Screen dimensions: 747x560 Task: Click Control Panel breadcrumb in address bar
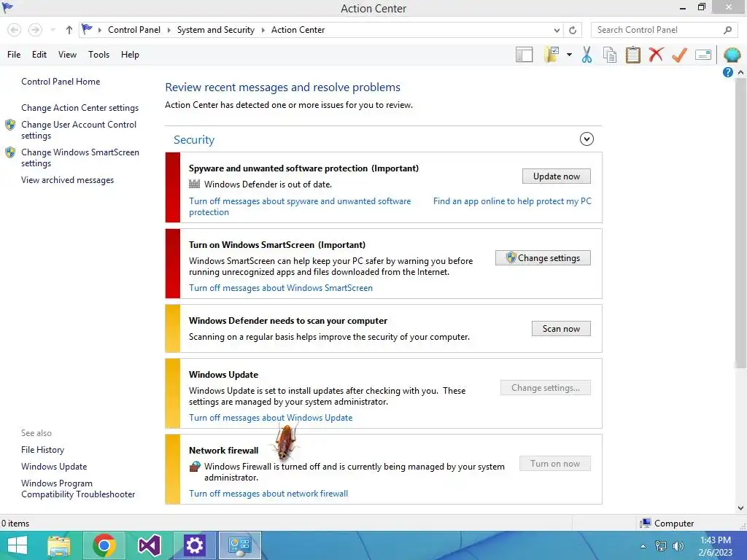(x=134, y=30)
